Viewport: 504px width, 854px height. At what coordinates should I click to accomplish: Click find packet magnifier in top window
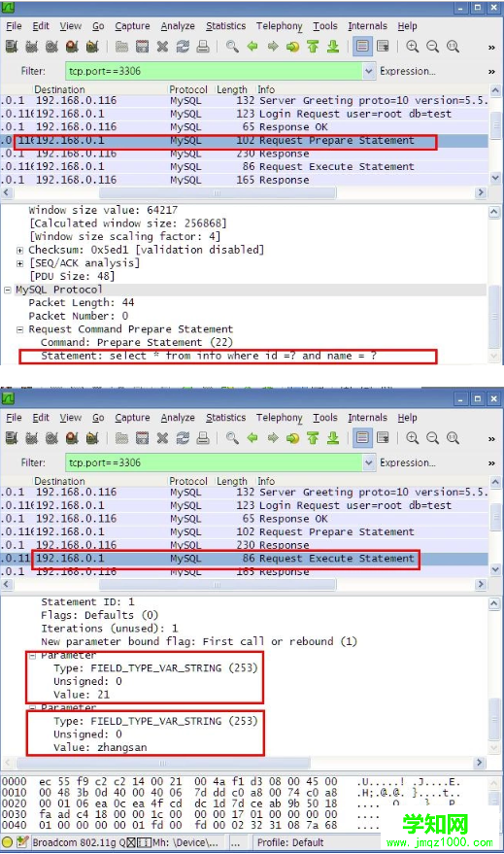coord(232,47)
